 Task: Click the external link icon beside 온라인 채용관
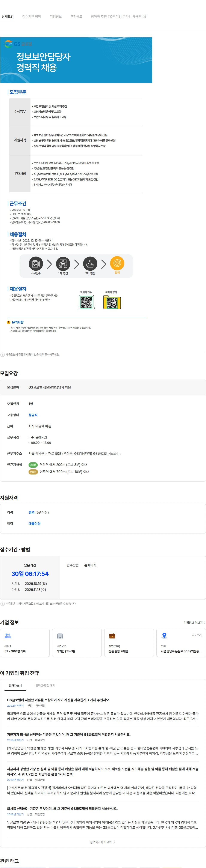(x=144, y=16)
